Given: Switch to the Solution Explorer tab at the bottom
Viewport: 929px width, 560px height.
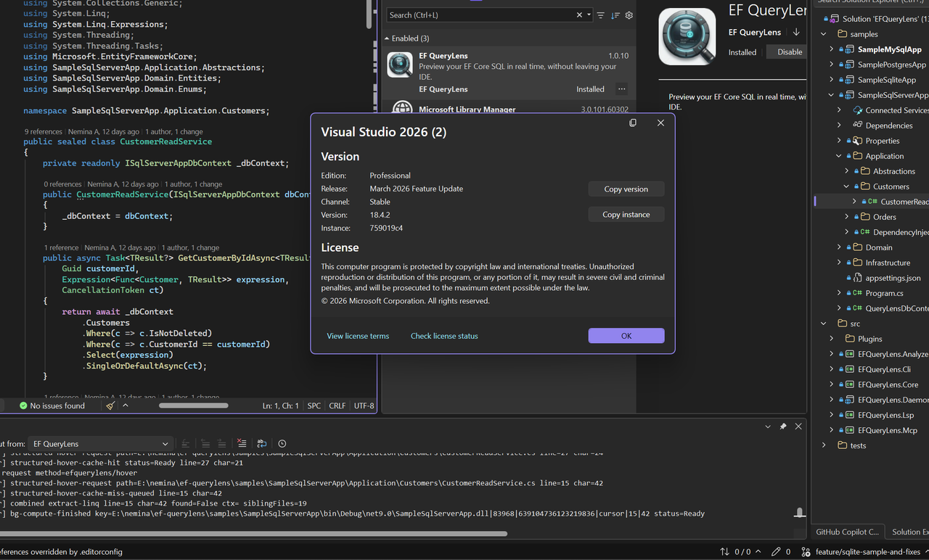Looking at the screenshot, I should tap(909, 532).
